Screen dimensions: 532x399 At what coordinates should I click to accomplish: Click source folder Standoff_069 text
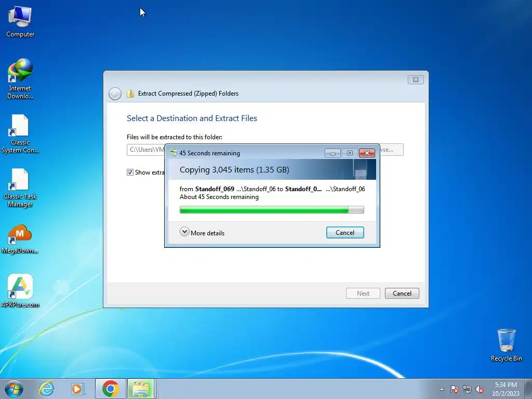215,189
